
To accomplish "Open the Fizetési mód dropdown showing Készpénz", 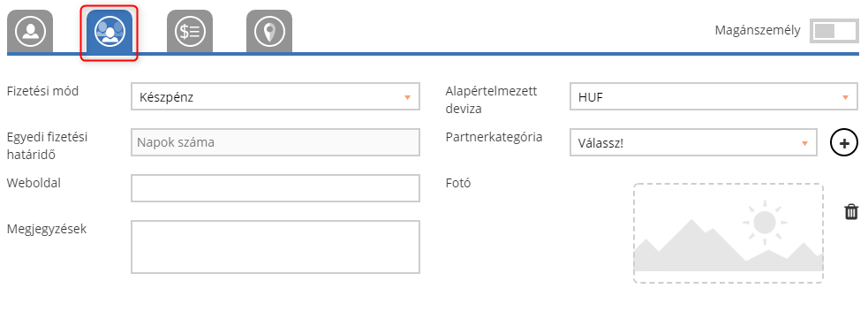I will pyautogui.click(x=275, y=97).
